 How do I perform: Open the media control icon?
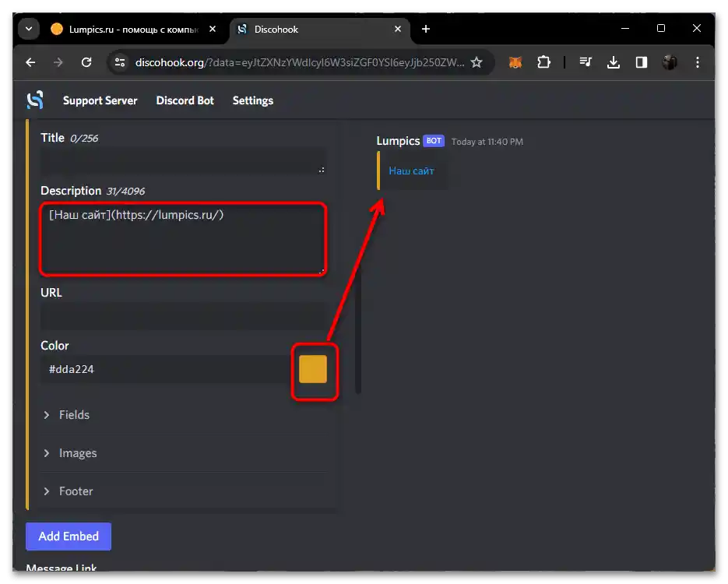586,62
